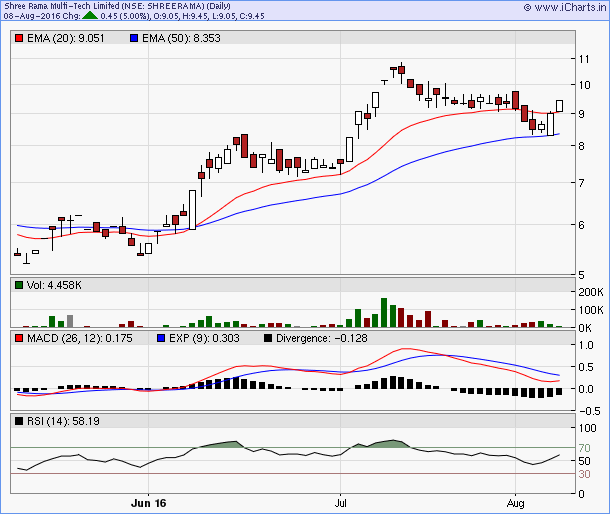610x514 pixels.
Task: Click the tallest green volume bar in July
Action: pyautogui.click(x=384, y=312)
